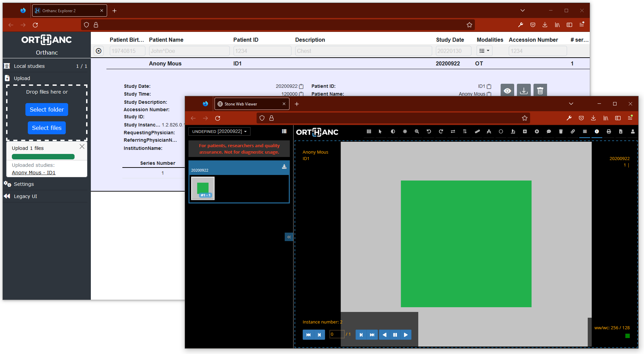Dismiss the Upload 1 files notification

82,146
